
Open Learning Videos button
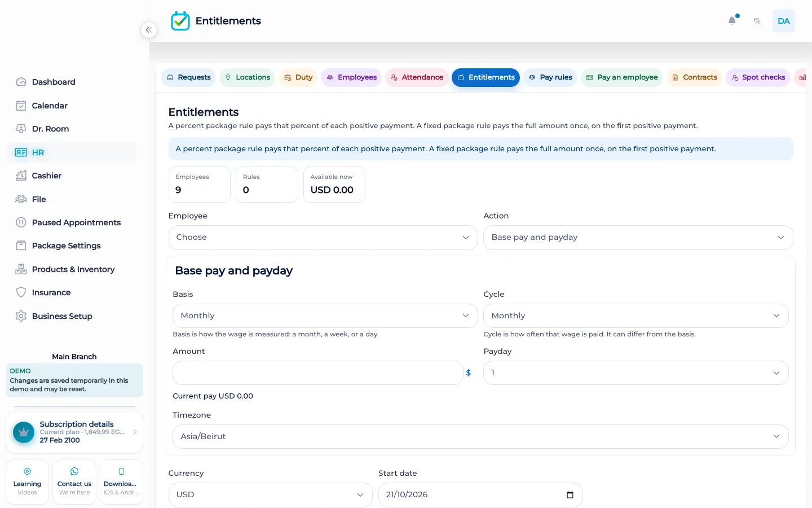27,482
